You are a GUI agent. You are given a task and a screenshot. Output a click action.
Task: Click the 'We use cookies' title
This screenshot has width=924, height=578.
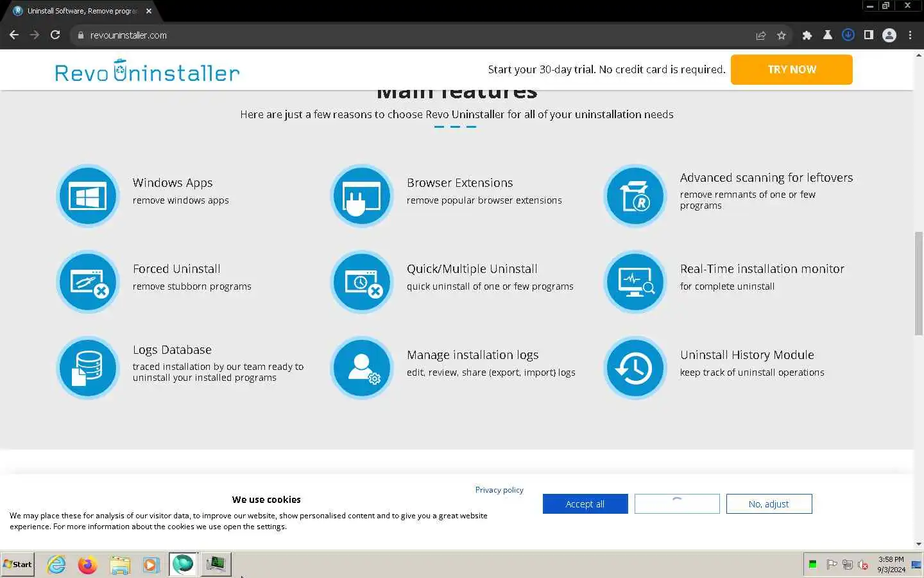266,500
